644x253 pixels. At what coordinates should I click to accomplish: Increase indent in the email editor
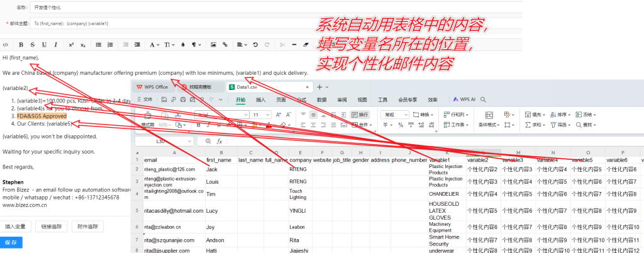coord(137,45)
